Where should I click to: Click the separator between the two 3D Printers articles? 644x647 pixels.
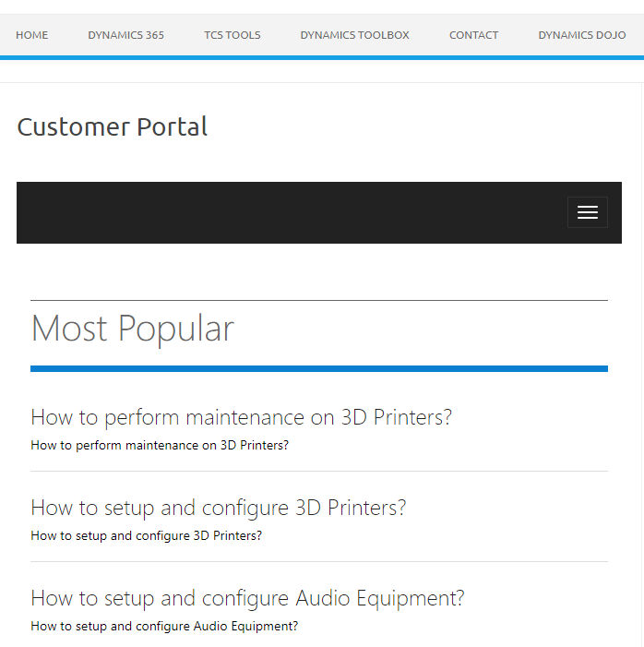(319, 471)
